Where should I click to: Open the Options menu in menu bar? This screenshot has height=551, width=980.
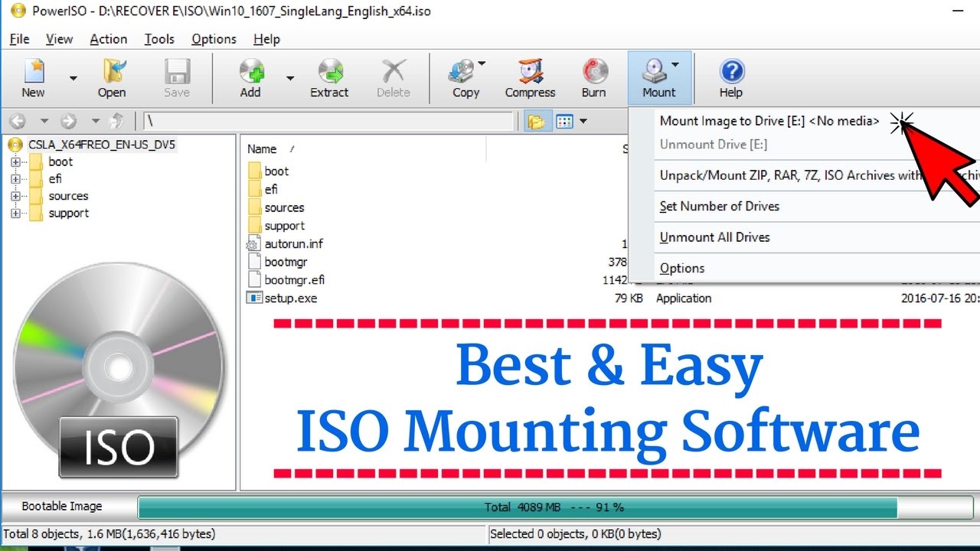(x=214, y=39)
